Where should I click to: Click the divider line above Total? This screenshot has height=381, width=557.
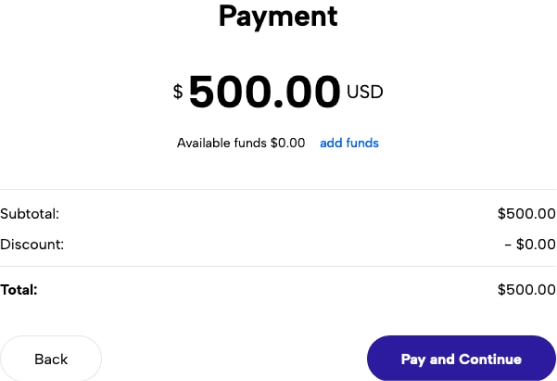coord(278,266)
